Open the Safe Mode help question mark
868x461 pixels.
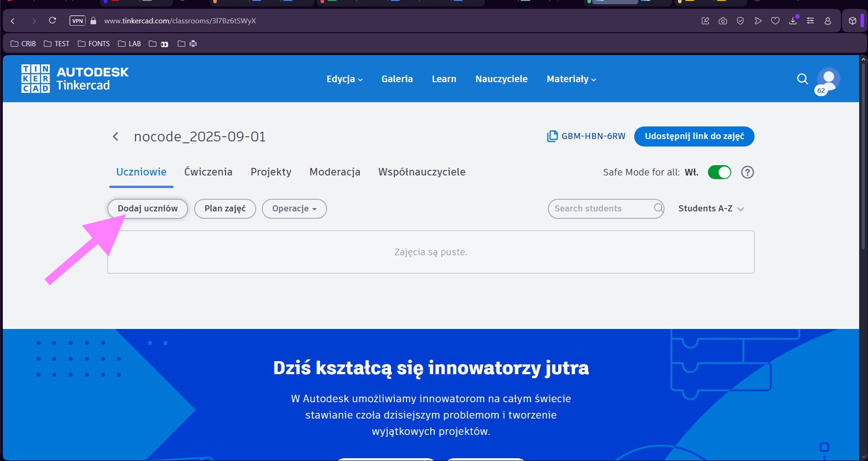(747, 172)
